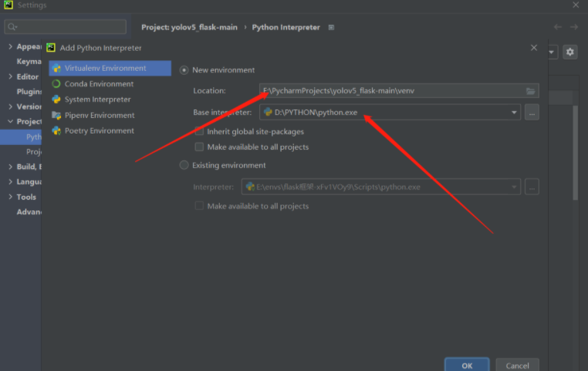Viewport: 588px width, 371px height.
Task: Check Make available to all projects under Existing environment
Action: [199, 206]
